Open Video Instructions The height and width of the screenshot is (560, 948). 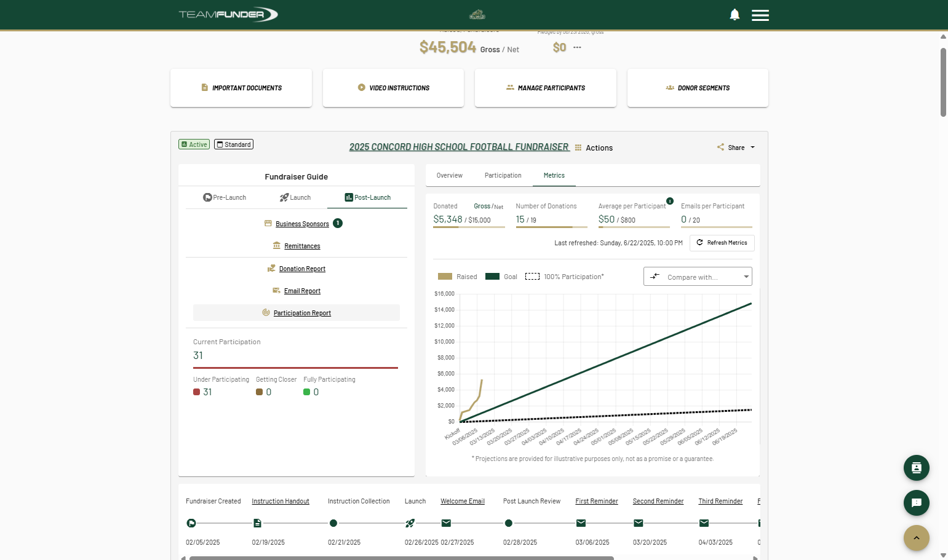(393, 88)
